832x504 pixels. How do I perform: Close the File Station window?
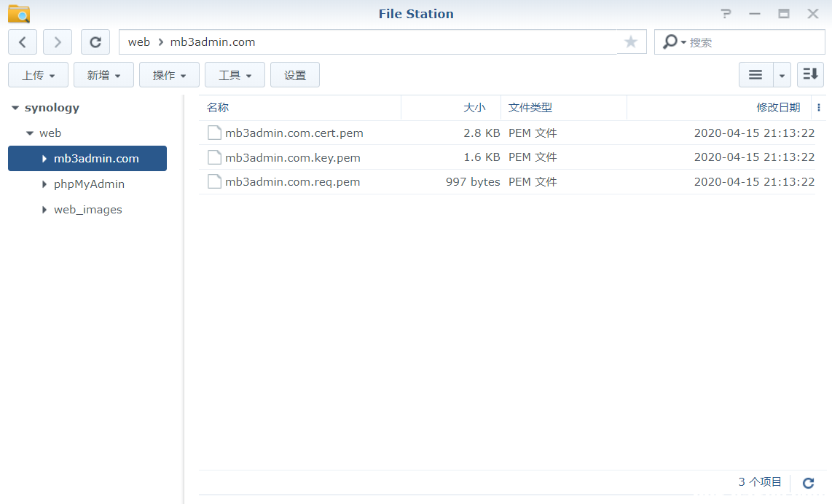(x=813, y=14)
